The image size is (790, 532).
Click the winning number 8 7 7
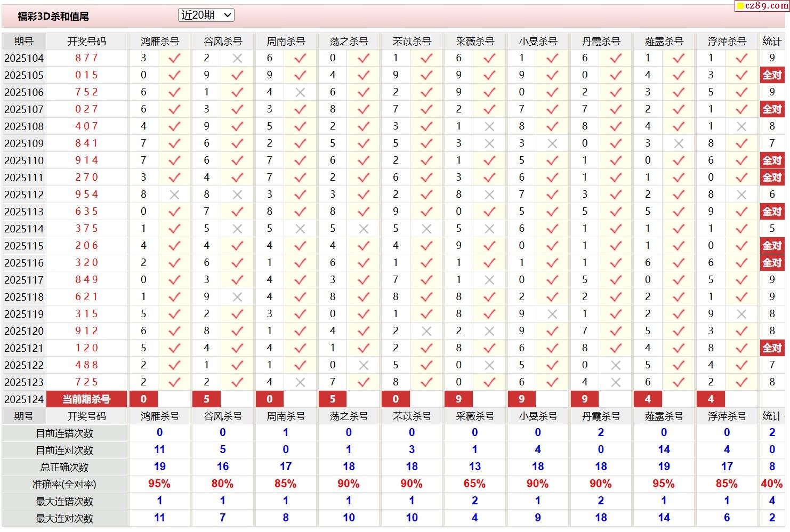[x=86, y=58]
